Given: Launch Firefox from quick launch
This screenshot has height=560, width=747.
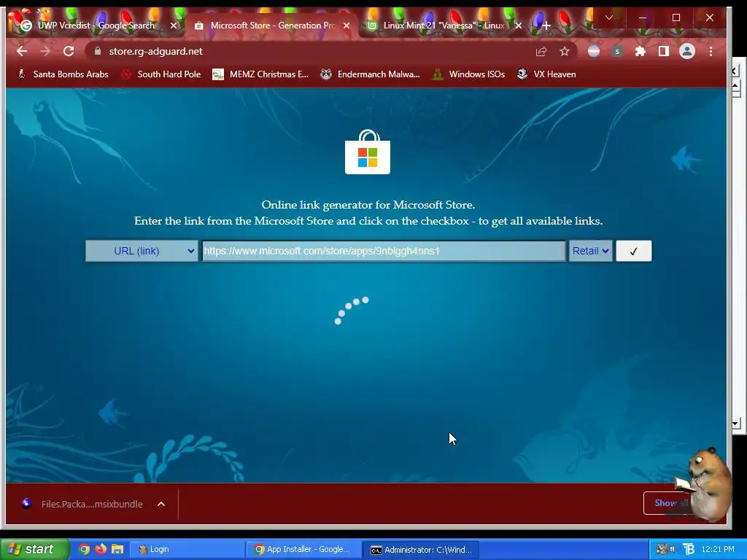Looking at the screenshot, I should 101,549.
